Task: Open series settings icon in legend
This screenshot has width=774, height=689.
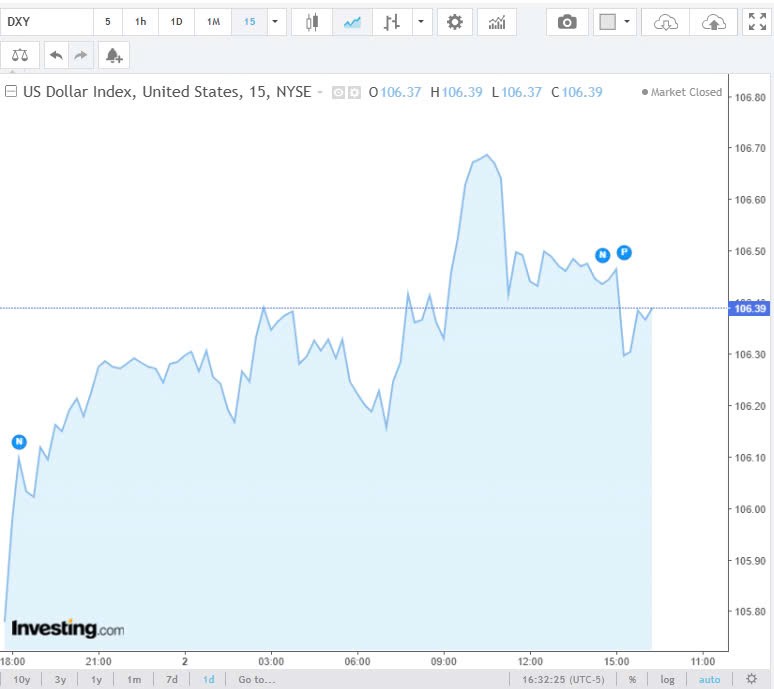Action: tap(354, 92)
